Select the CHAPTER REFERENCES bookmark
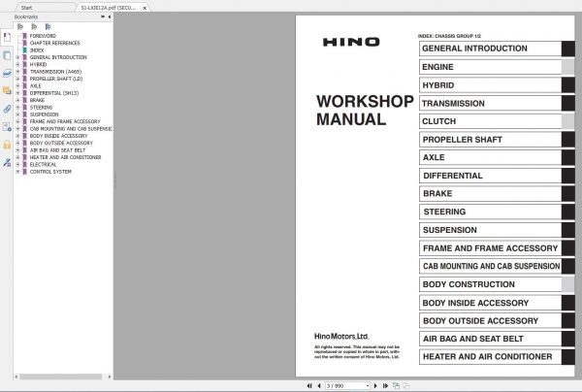 click(55, 43)
